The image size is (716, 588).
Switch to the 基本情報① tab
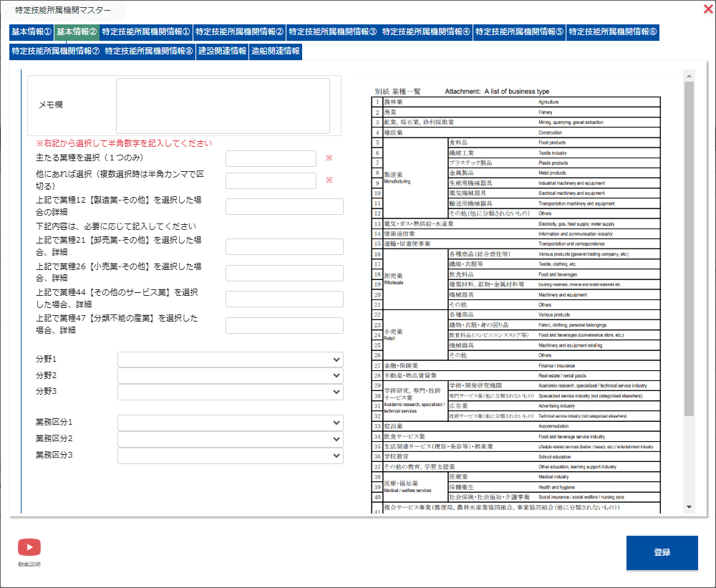click(32, 32)
